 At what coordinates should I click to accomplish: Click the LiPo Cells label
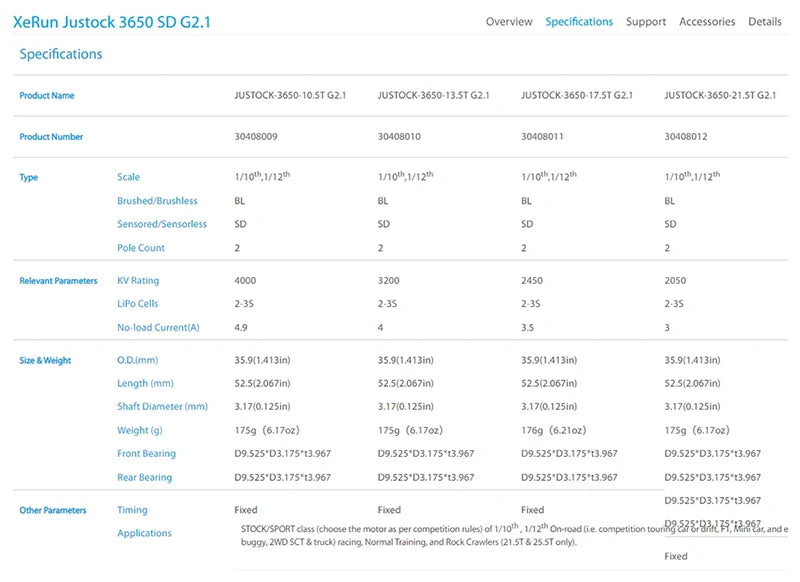point(138,303)
